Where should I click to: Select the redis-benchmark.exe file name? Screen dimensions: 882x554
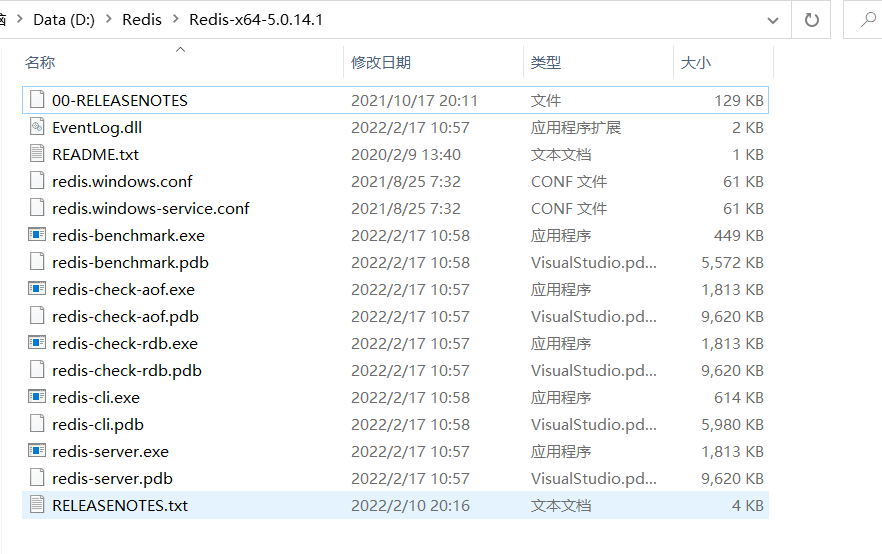[128, 236]
